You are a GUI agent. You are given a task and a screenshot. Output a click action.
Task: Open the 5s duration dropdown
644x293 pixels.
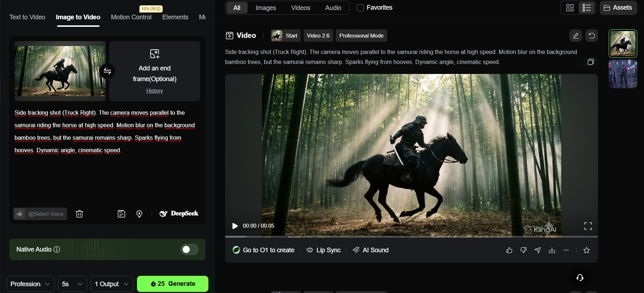click(x=72, y=284)
